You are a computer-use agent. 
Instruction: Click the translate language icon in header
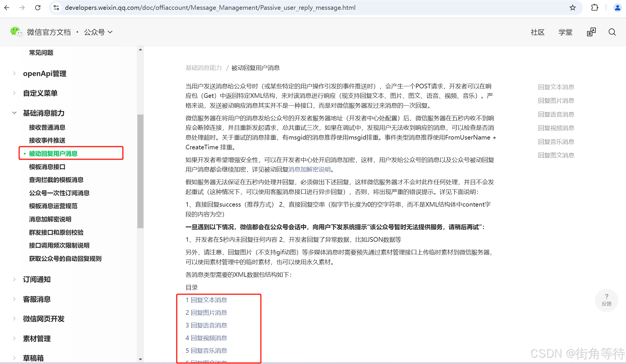[591, 32]
